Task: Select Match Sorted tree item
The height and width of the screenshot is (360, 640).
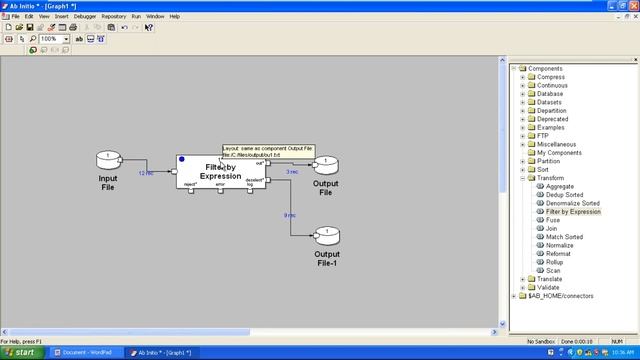Action: 564,237
